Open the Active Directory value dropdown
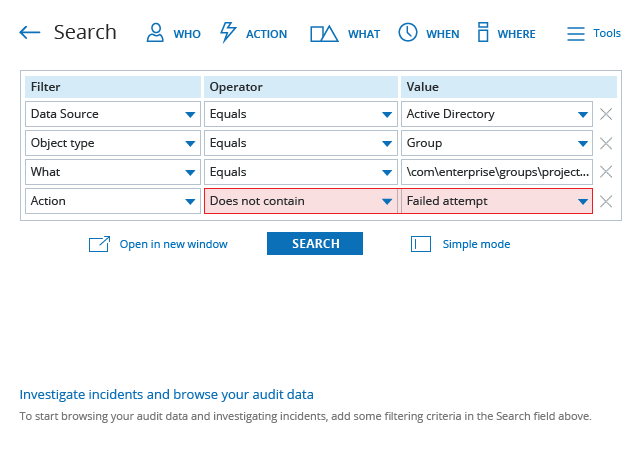 [x=497, y=114]
